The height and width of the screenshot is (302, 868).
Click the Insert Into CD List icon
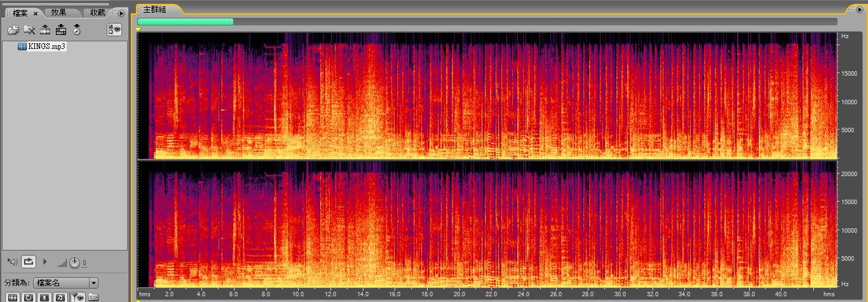click(77, 29)
